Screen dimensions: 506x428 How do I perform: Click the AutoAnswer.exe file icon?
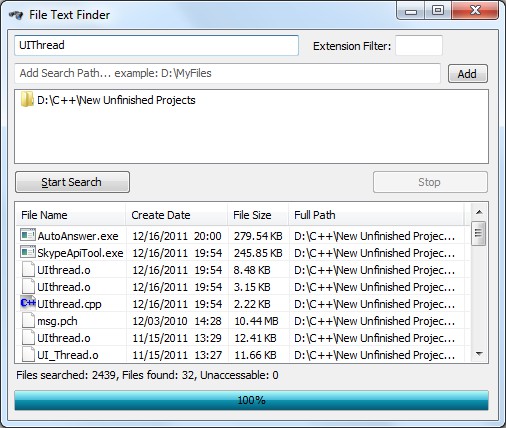pos(28,235)
